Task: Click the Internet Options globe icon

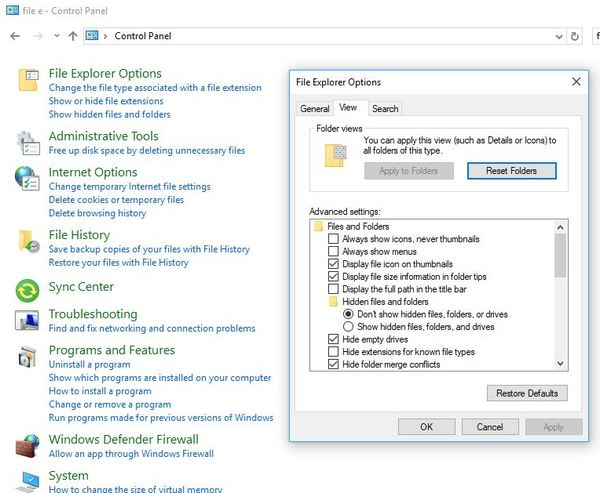Action: [x=27, y=179]
